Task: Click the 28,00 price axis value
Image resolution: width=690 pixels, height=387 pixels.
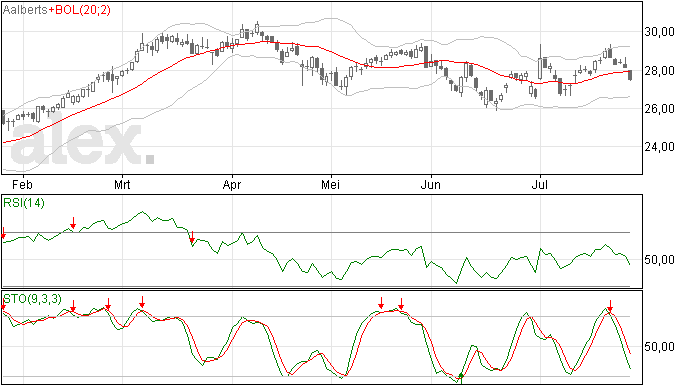Action: click(x=659, y=70)
